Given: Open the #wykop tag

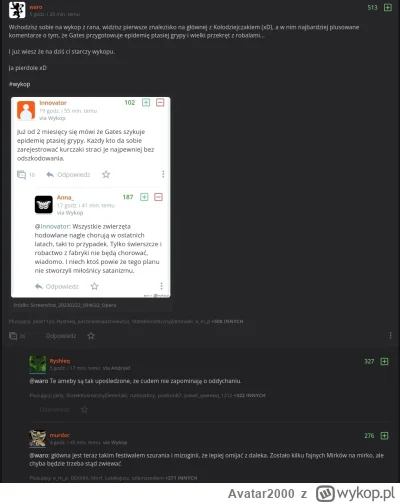Looking at the screenshot, I should pos(19,84).
